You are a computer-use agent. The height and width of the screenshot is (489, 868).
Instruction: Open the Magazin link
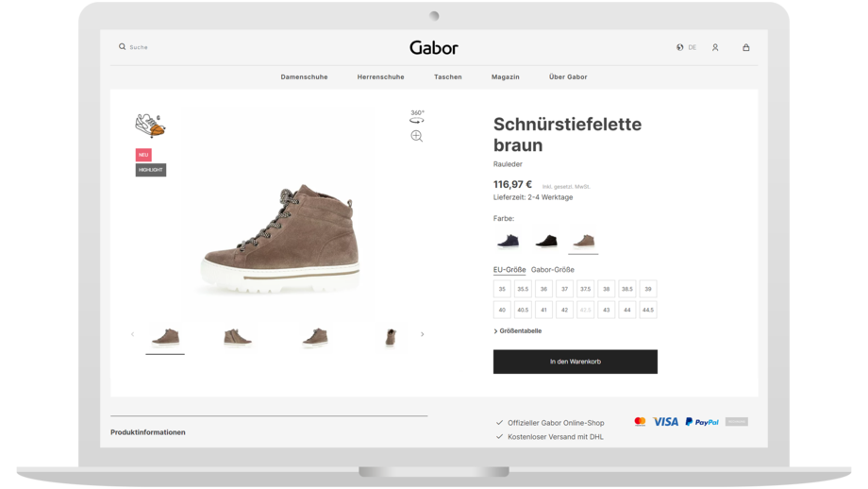pyautogui.click(x=505, y=76)
